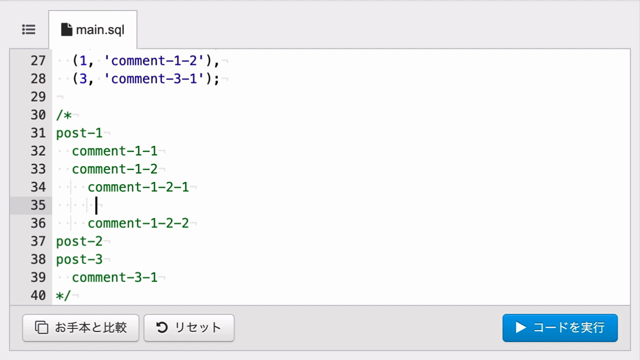Viewport: 640px width, 360px height.
Task: Run code with コードを実行 button
Action: pos(560,327)
